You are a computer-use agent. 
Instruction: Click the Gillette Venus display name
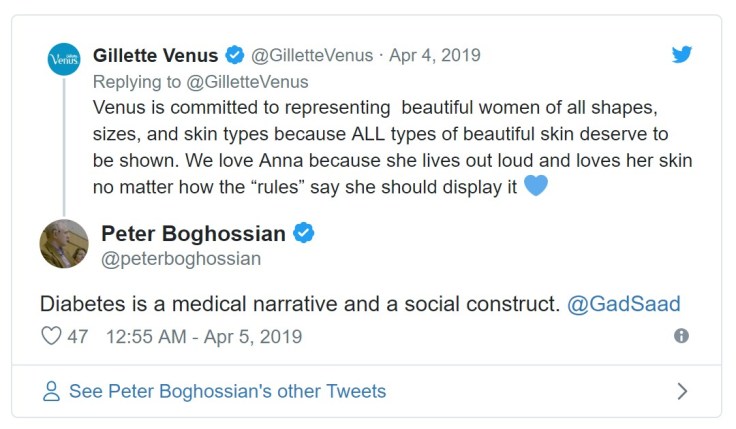pos(156,55)
